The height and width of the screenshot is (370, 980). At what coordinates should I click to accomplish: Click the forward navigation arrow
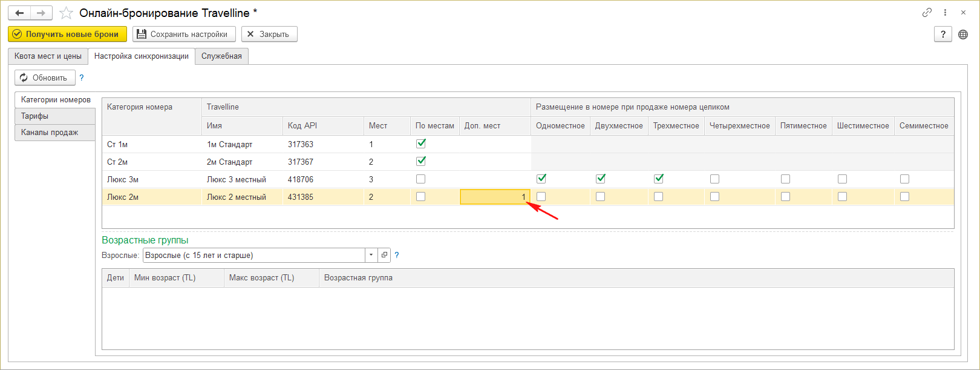[41, 13]
